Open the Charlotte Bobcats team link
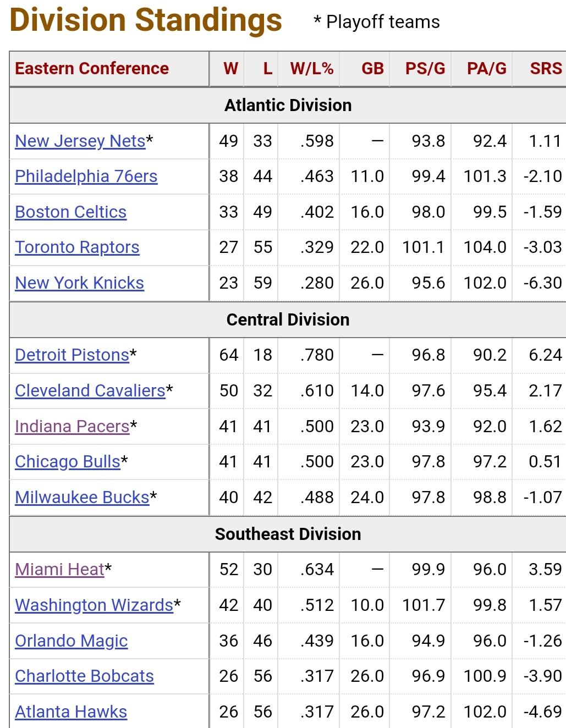Viewport: 566px width, 728px height. [x=84, y=676]
